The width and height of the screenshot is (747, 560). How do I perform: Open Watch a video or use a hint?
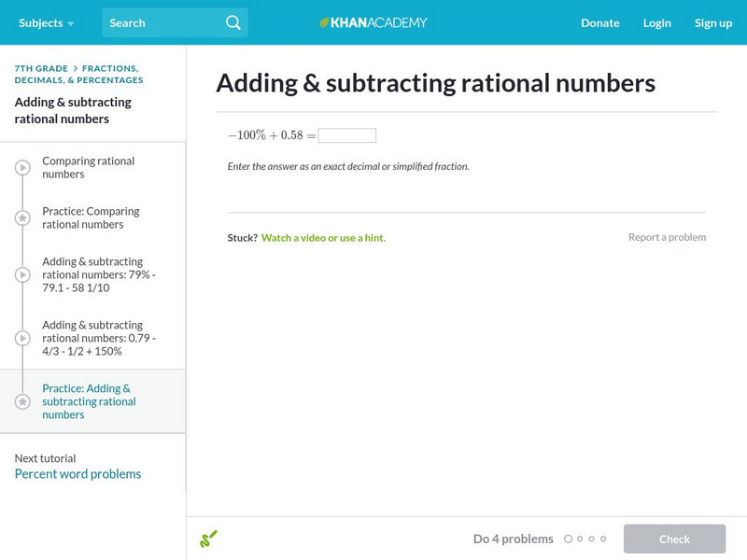coord(323,238)
